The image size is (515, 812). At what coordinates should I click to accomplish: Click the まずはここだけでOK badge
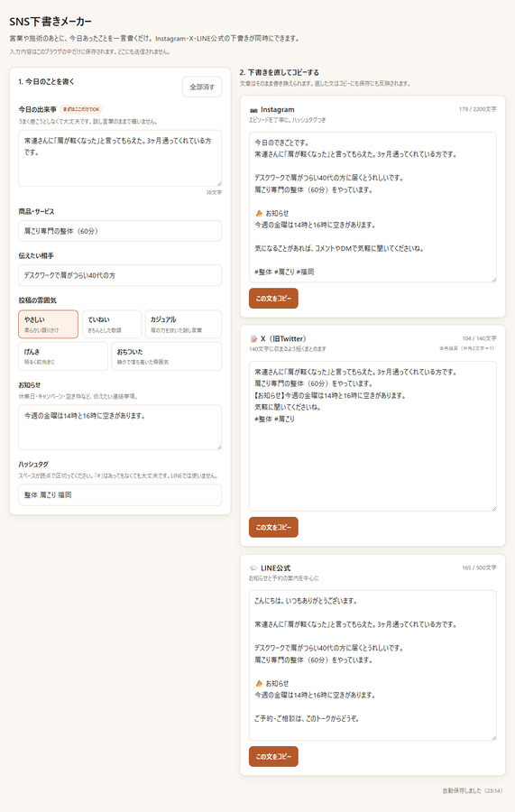[81, 109]
